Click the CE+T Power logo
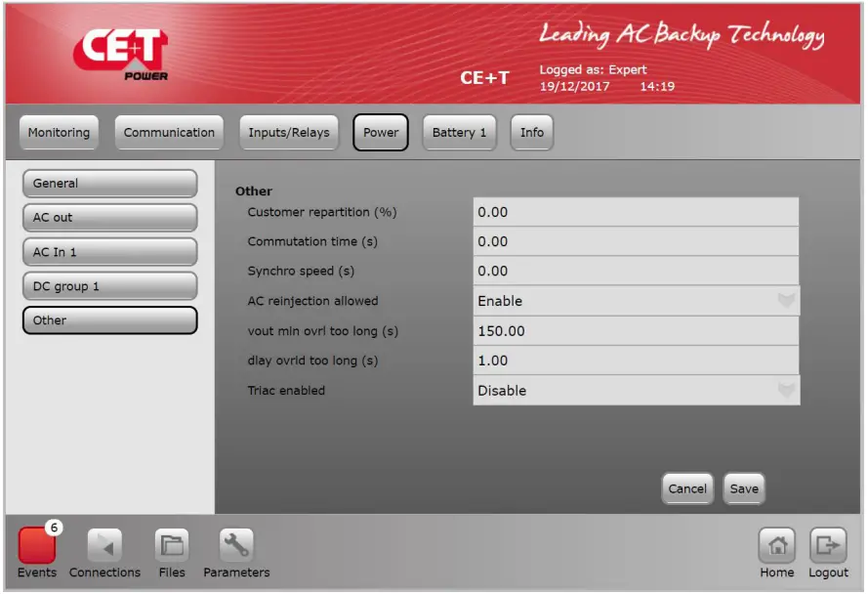The width and height of the screenshot is (868, 594). pos(121,55)
